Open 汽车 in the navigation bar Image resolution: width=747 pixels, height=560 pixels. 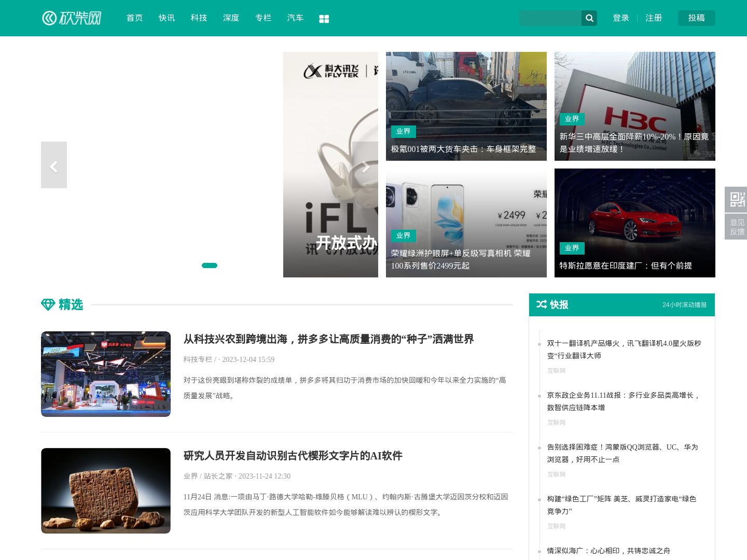296,18
